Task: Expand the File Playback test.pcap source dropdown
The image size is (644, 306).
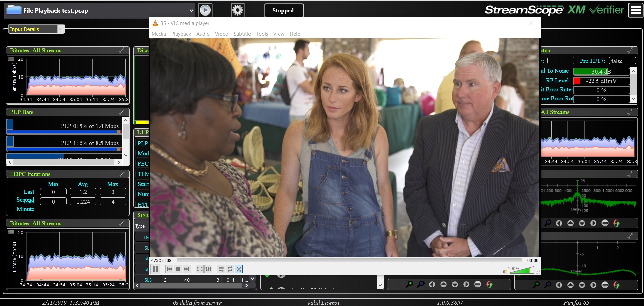Action: (191, 11)
